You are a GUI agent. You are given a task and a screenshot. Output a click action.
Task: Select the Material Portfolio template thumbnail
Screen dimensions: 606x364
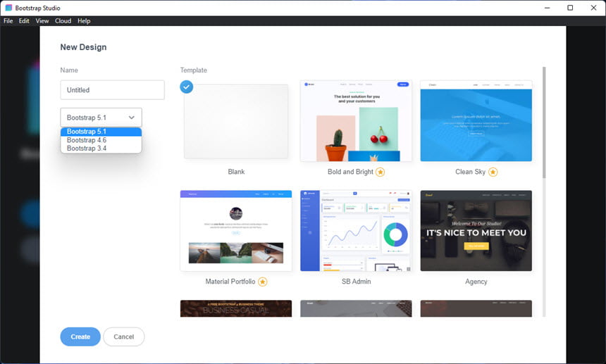tap(236, 230)
